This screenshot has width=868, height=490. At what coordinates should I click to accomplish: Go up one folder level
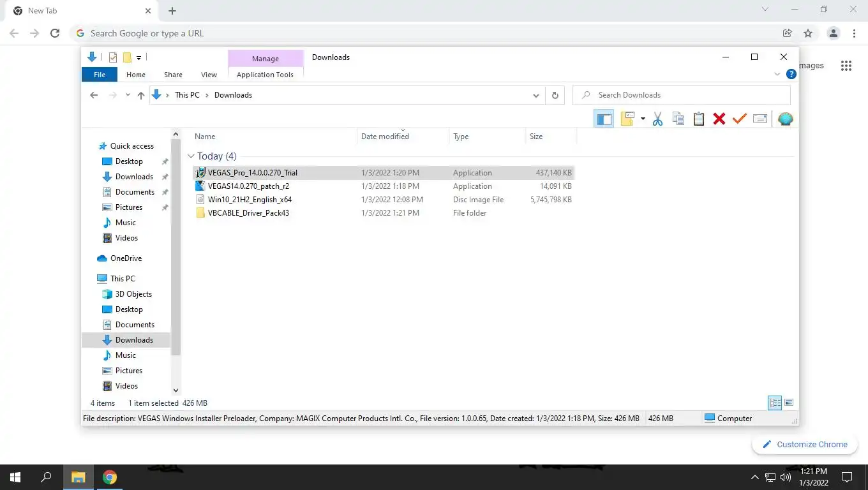coord(141,95)
